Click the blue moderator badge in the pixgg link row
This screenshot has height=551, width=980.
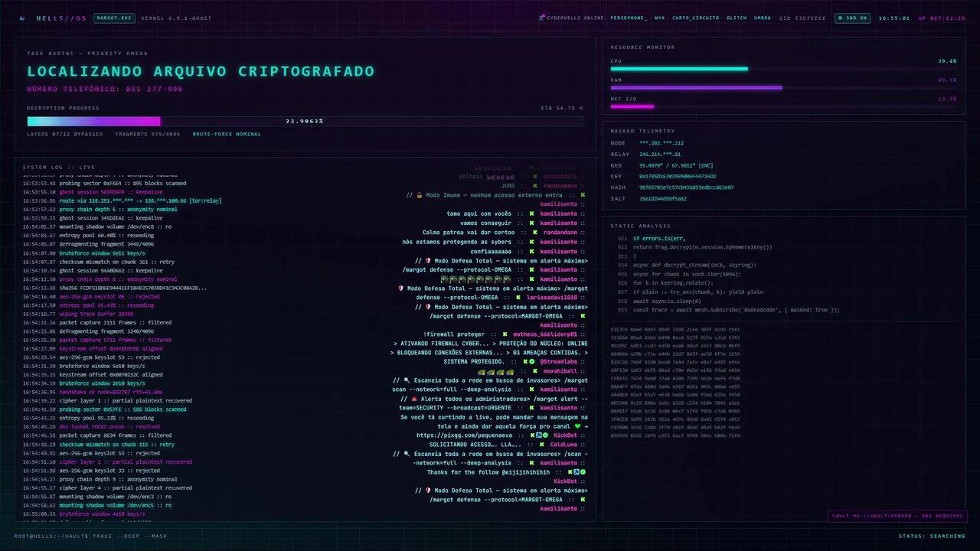(x=538, y=435)
